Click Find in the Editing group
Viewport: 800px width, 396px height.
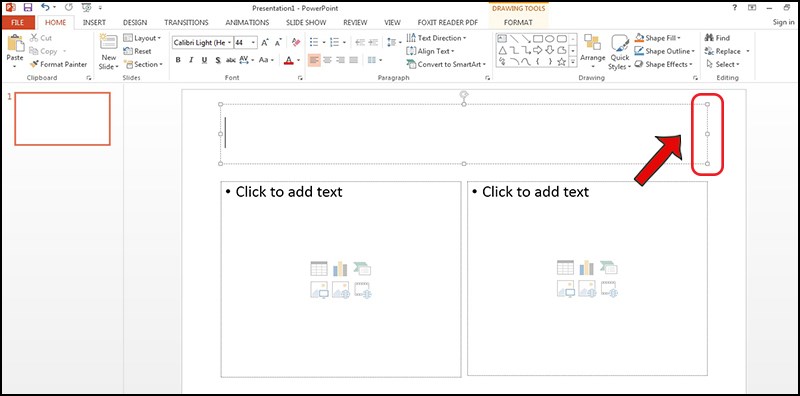(717, 38)
